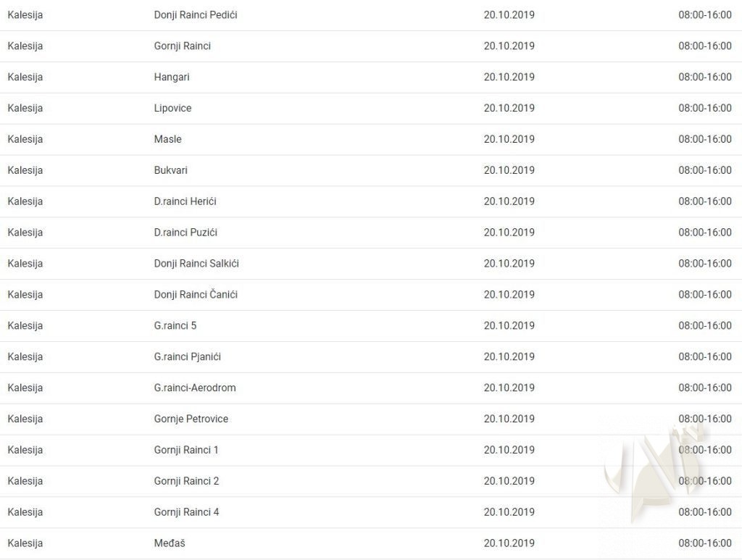Select the Međaš location cell
The width and height of the screenshot is (742, 560).
tap(170, 544)
